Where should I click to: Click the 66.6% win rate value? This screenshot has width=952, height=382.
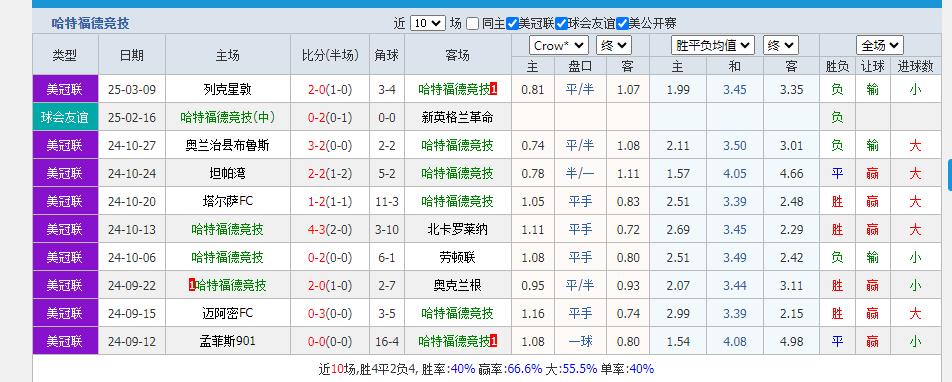[525, 369]
